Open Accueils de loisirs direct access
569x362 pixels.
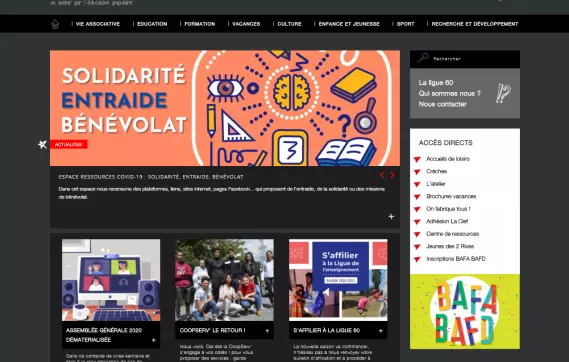(x=448, y=159)
